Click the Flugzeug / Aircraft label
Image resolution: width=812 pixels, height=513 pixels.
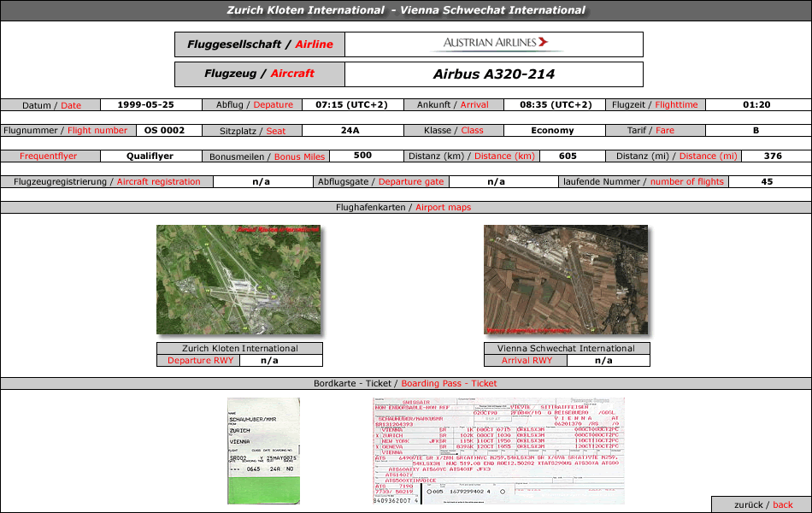pyautogui.click(x=260, y=74)
